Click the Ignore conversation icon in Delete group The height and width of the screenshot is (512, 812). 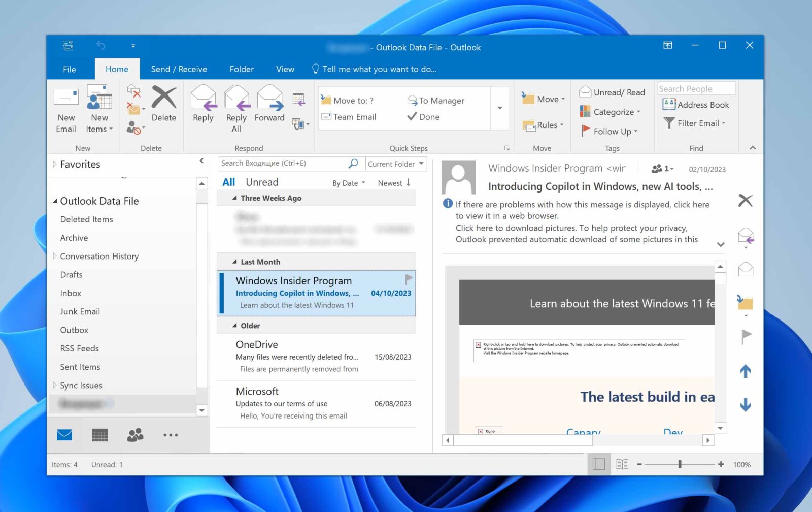pos(133,94)
